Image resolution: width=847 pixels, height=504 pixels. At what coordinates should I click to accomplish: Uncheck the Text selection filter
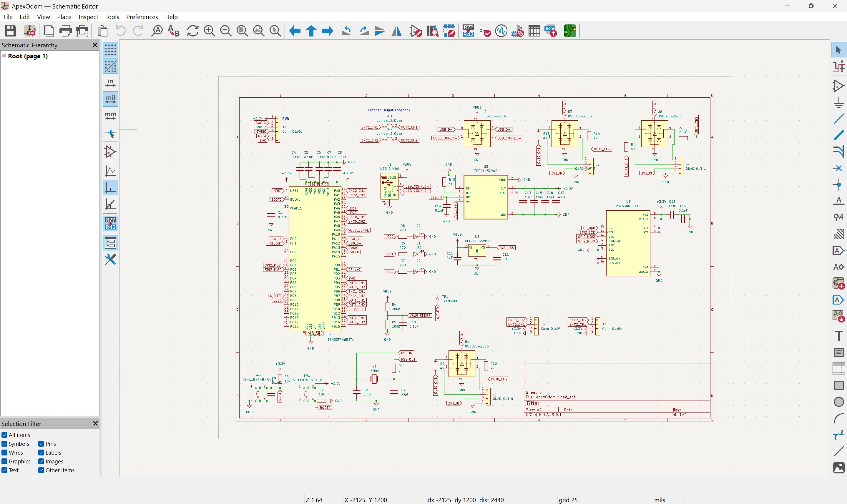pyautogui.click(x=10, y=470)
